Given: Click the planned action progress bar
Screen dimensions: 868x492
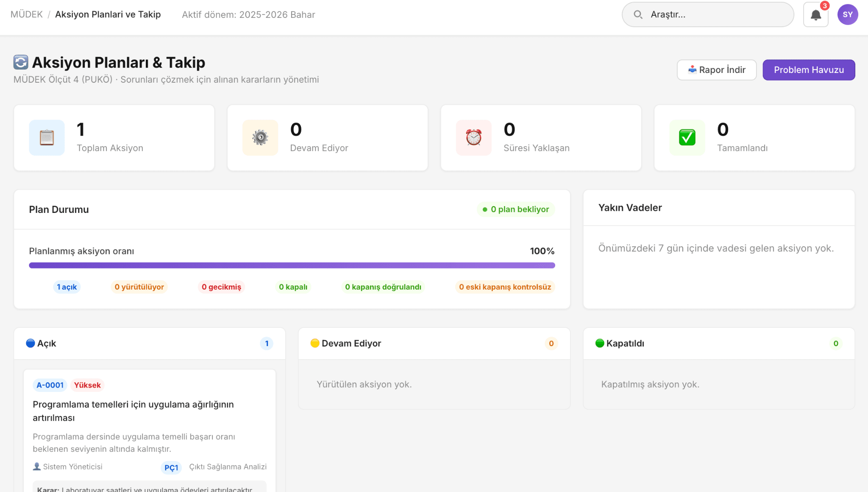Looking at the screenshot, I should tap(292, 266).
